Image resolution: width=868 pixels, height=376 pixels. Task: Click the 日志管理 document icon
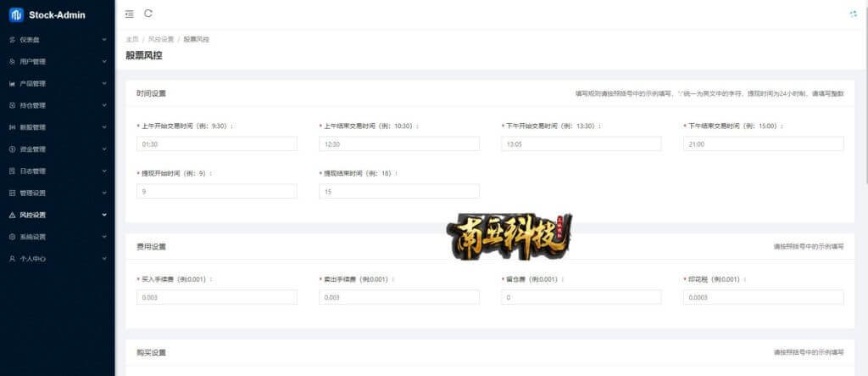tap(12, 171)
